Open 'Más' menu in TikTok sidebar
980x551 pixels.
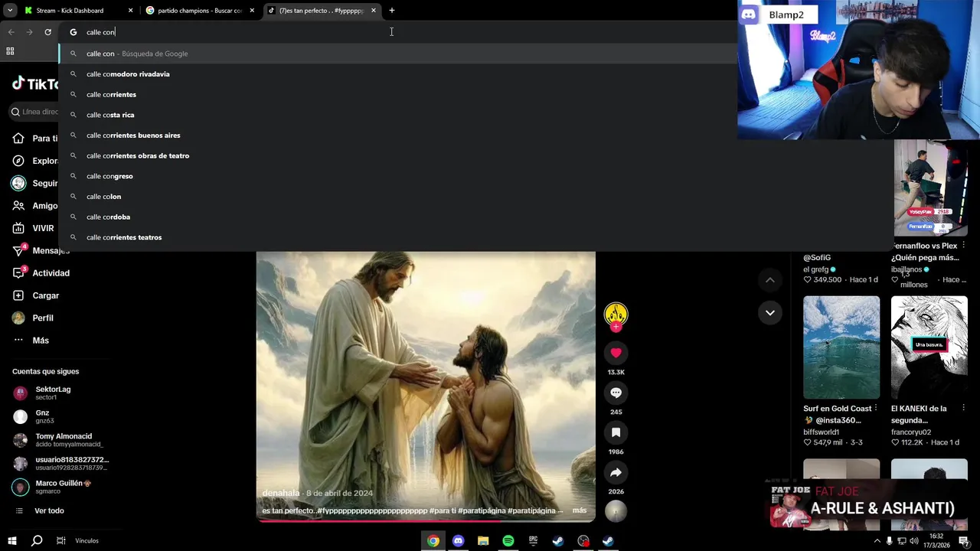[x=41, y=341]
